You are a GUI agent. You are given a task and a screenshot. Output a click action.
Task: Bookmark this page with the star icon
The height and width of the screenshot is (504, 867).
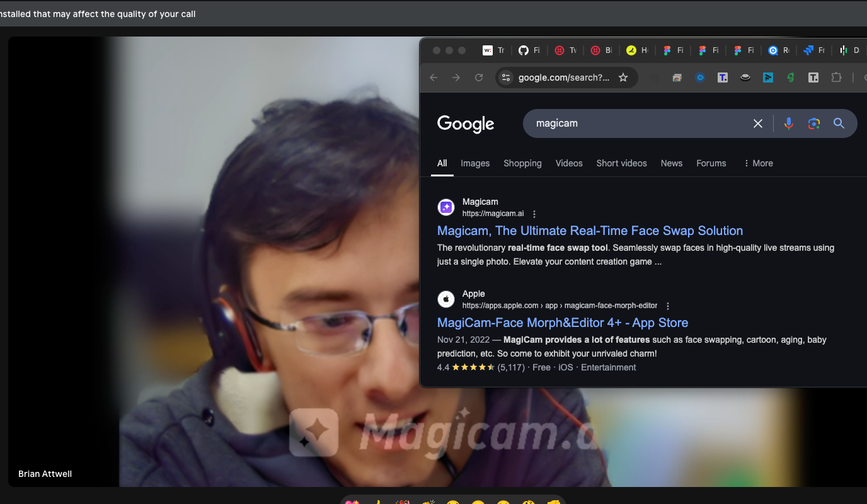[x=623, y=77]
